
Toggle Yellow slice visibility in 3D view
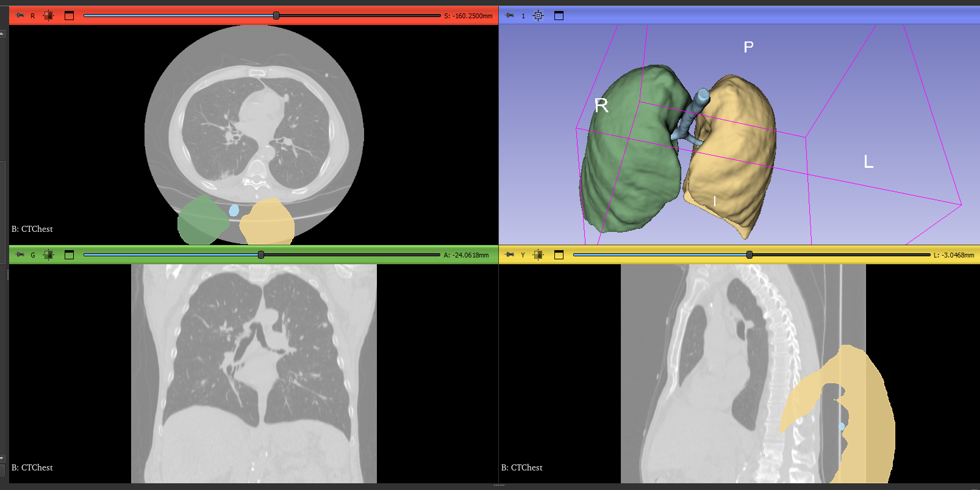tap(538, 255)
